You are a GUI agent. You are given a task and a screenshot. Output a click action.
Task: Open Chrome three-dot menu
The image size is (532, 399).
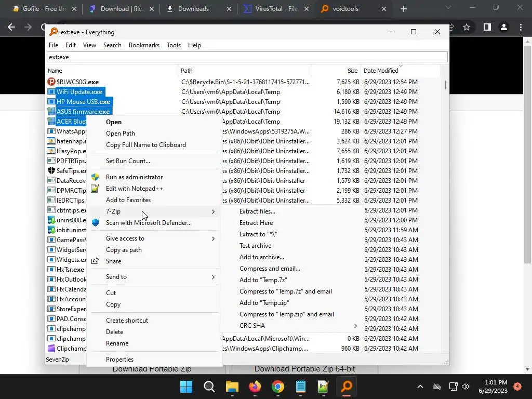click(x=521, y=27)
